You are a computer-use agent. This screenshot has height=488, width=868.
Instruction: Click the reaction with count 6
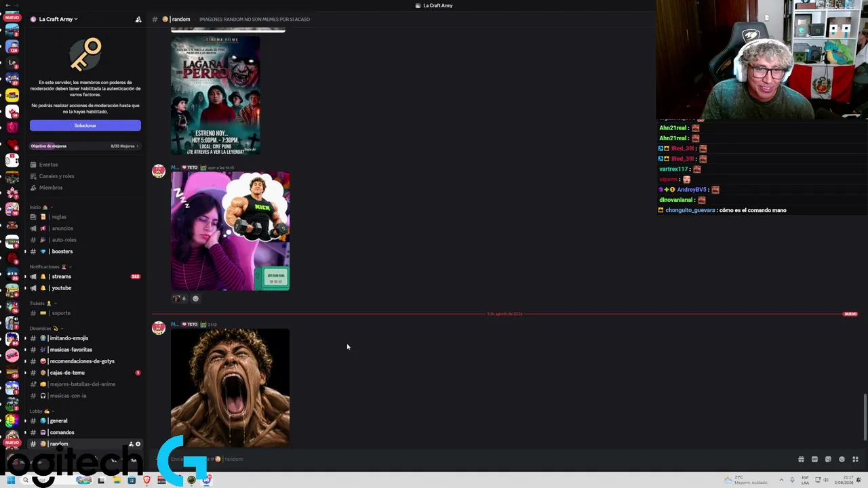tap(180, 298)
